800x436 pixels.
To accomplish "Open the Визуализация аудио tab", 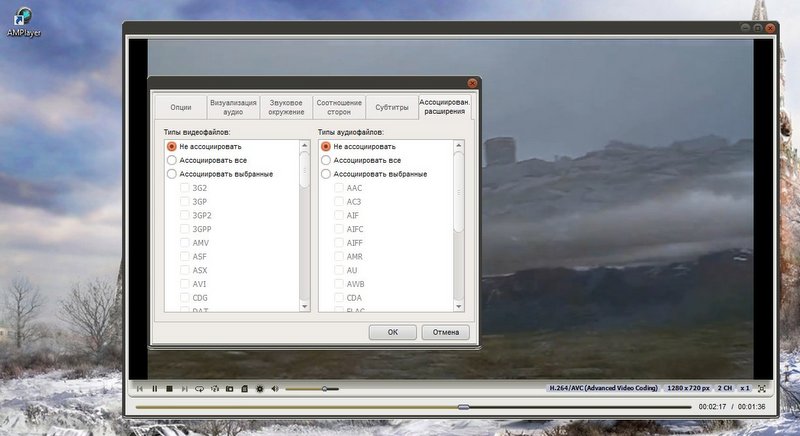I will tap(233, 107).
